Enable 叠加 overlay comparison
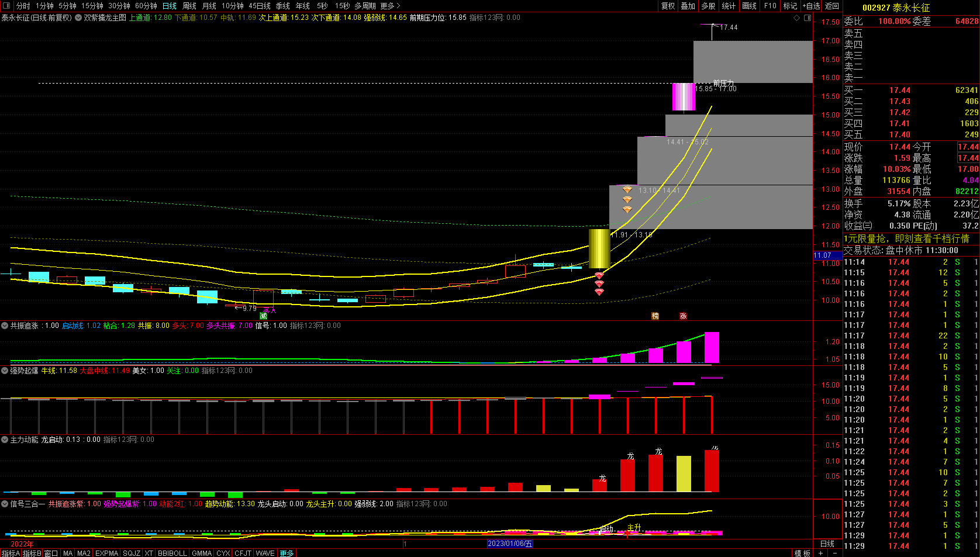The width and height of the screenshot is (980, 557). (688, 6)
